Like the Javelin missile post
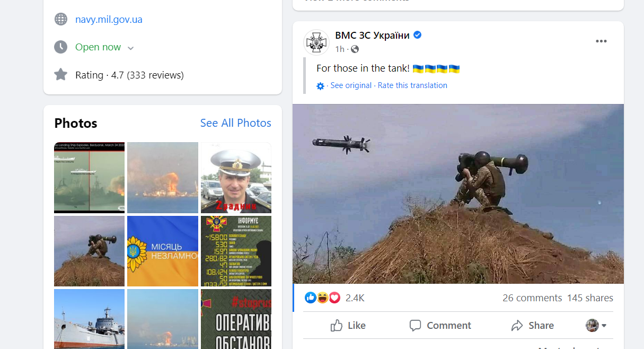This screenshot has width=644, height=349. (x=348, y=325)
